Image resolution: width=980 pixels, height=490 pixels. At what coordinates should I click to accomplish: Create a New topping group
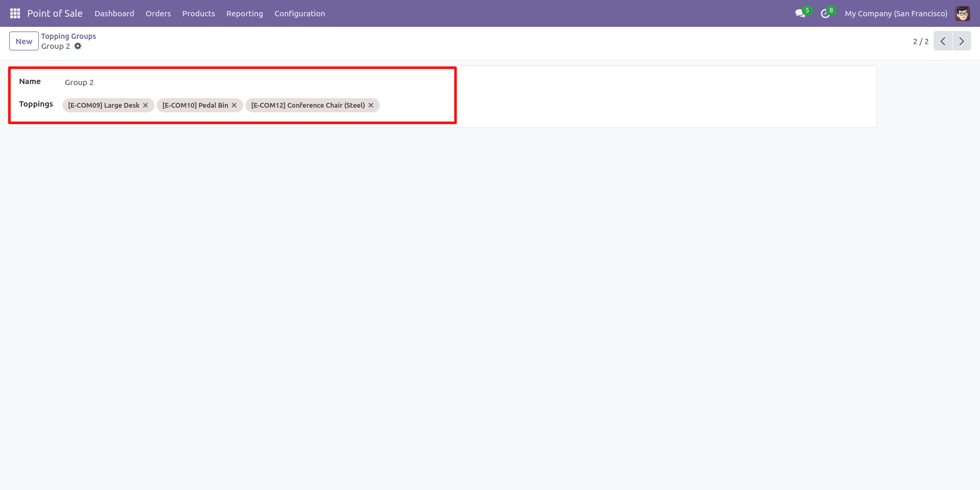[24, 41]
